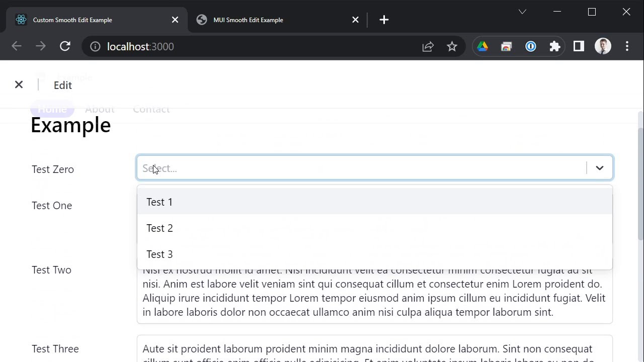Open the profile avatar menu

point(603,46)
